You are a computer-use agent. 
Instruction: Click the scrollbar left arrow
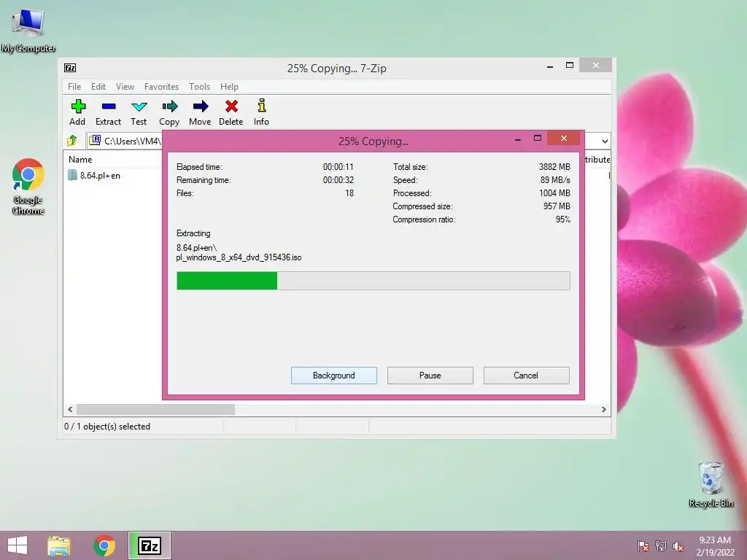(x=70, y=410)
